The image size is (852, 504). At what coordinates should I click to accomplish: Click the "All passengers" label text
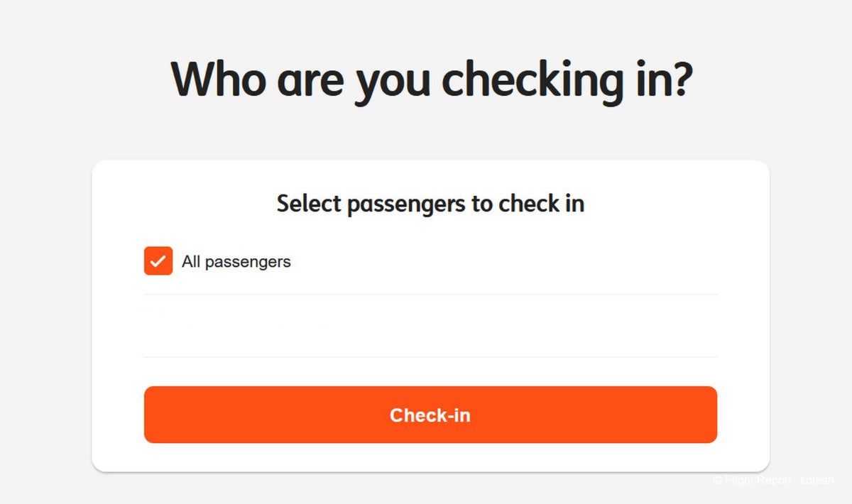coord(236,262)
